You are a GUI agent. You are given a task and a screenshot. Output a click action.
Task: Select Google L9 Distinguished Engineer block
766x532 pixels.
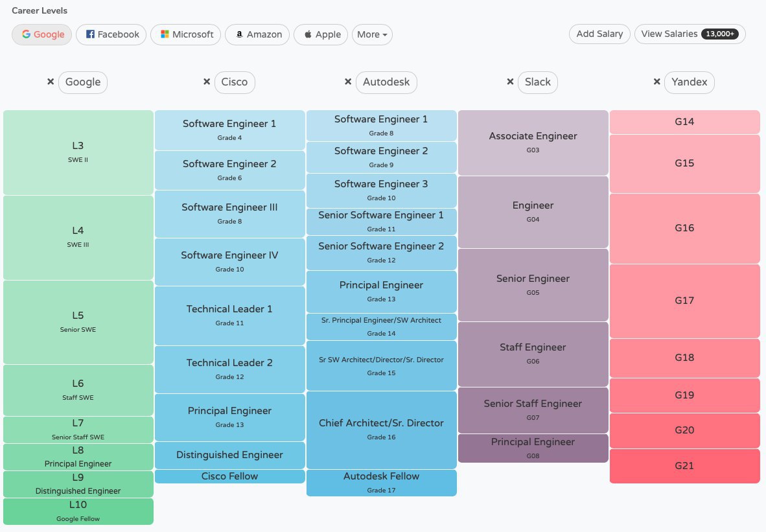pyautogui.click(x=78, y=485)
